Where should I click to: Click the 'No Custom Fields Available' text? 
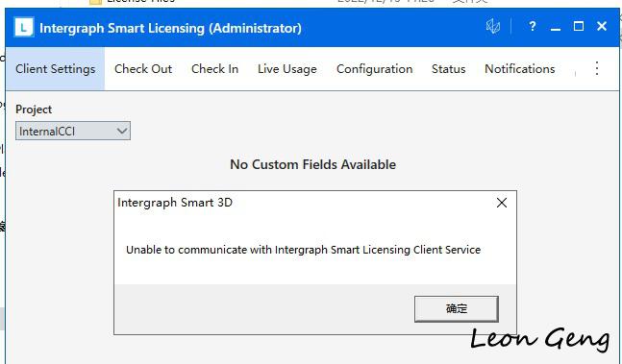point(313,164)
